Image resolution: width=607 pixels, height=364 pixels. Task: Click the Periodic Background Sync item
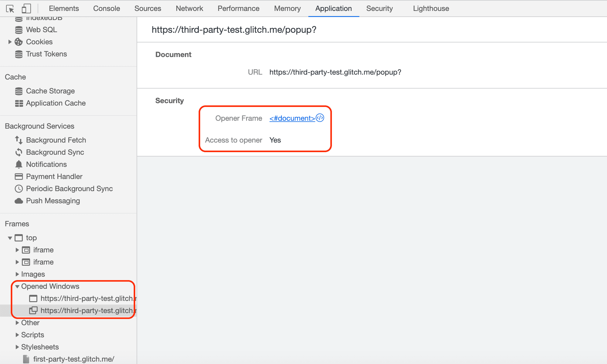pyautogui.click(x=69, y=188)
